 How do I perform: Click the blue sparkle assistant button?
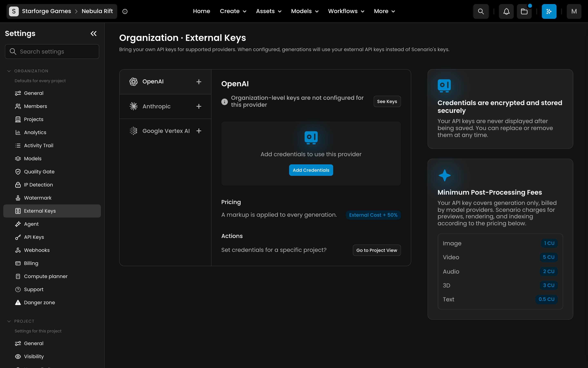pos(549,11)
